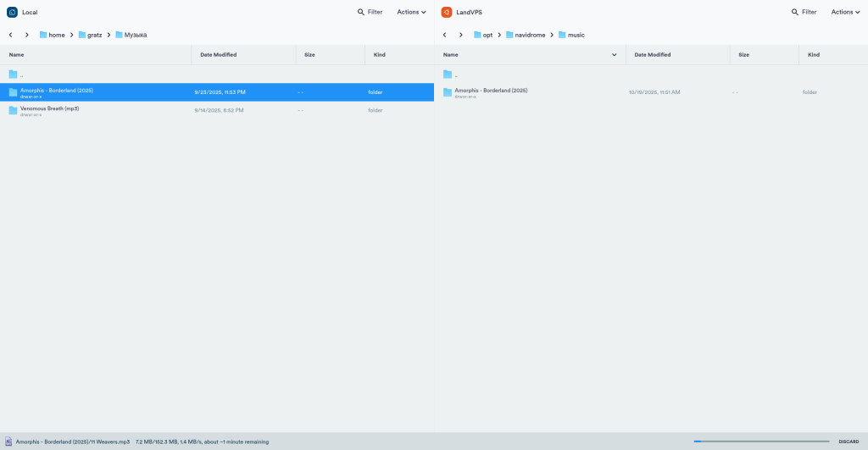Viewport: 868px width, 450px height.
Task: Sort Local files by Date Modified
Action: coord(218,54)
